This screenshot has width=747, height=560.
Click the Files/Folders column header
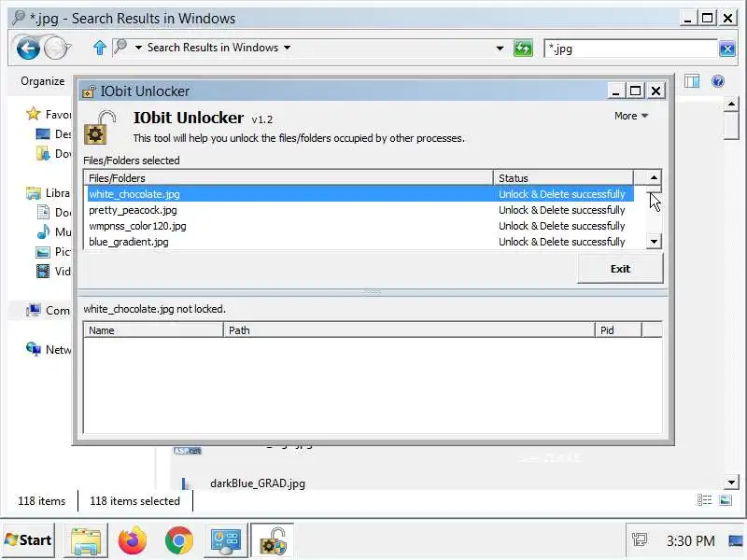(289, 178)
